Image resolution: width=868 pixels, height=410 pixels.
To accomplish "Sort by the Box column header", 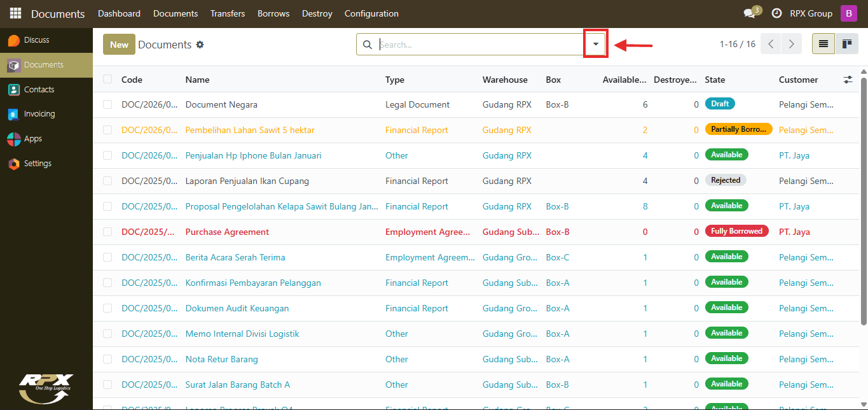I will click(x=553, y=80).
